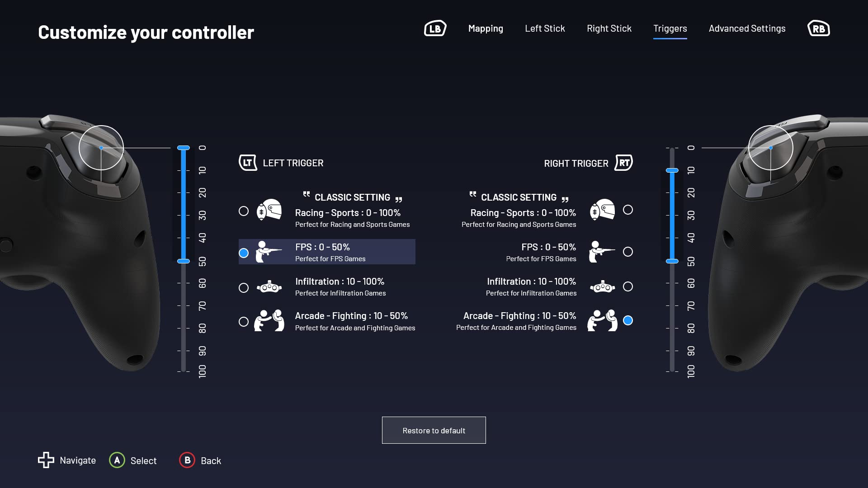Click Restore to default button

(x=434, y=430)
